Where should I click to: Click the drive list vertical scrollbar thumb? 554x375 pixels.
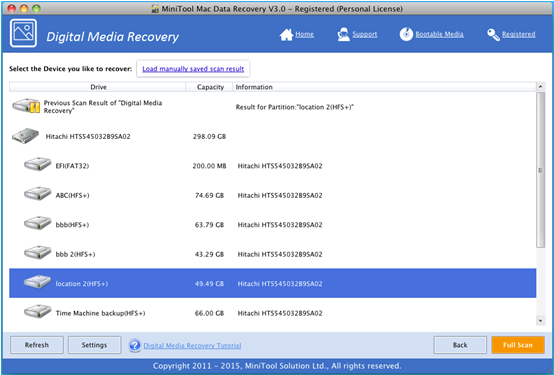(x=541, y=170)
